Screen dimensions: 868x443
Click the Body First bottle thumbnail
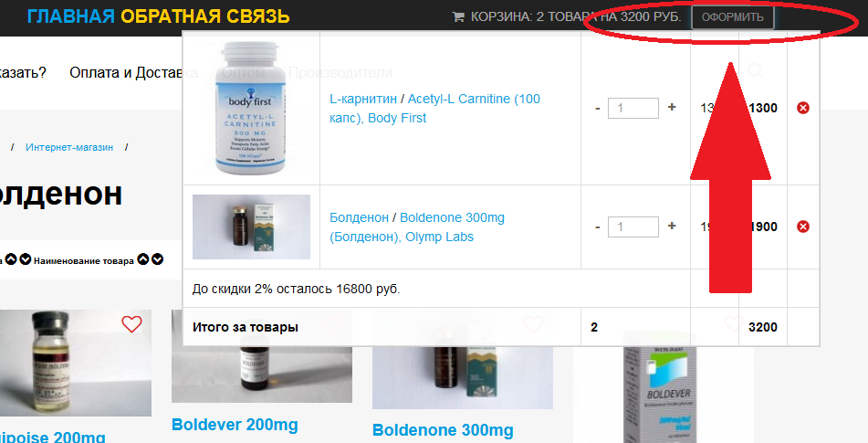[251, 108]
